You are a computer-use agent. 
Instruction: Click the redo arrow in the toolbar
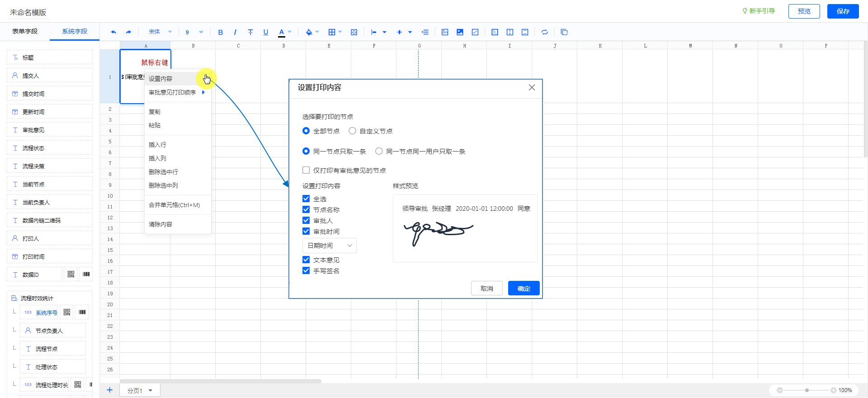[128, 32]
